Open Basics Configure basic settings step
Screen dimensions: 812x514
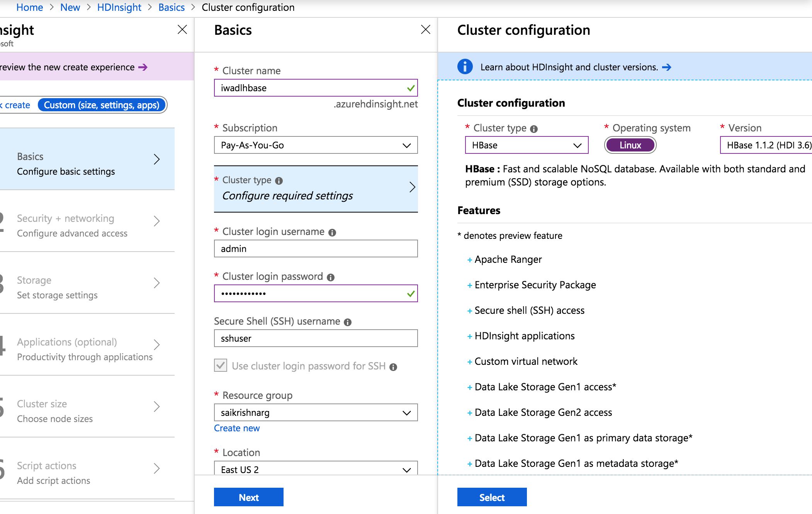[87, 159]
